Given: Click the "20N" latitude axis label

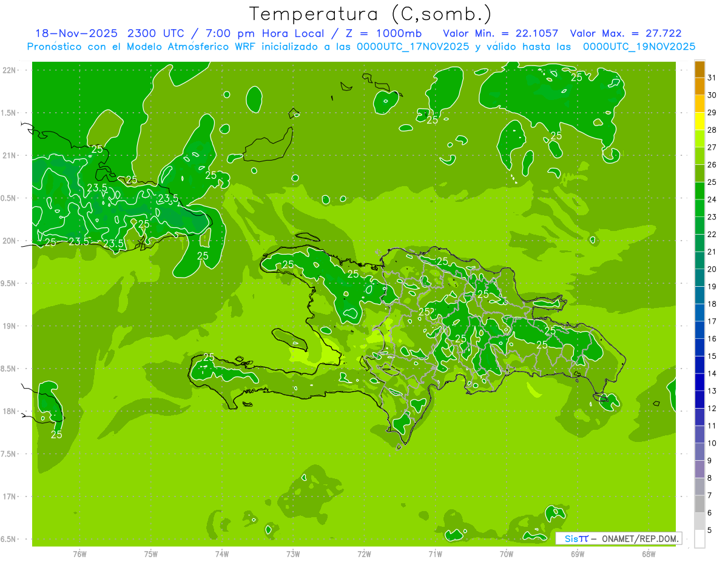Looking at the screenshot, I should click(9, 241).
